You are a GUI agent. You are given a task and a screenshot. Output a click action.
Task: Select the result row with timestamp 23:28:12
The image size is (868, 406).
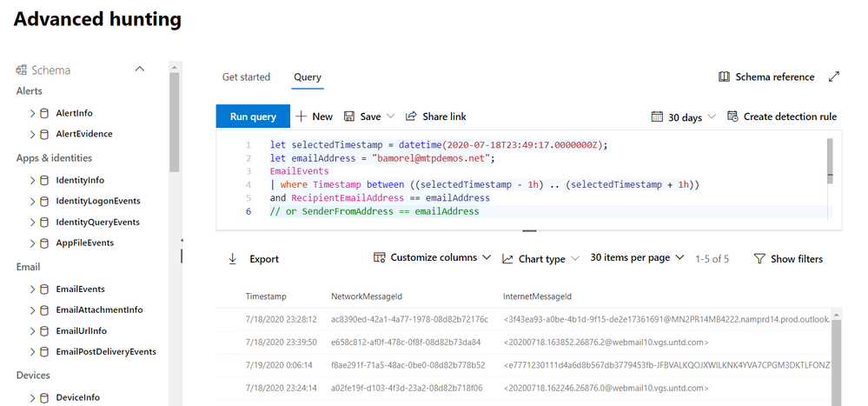pyautogui.click(x=524, y=320)
